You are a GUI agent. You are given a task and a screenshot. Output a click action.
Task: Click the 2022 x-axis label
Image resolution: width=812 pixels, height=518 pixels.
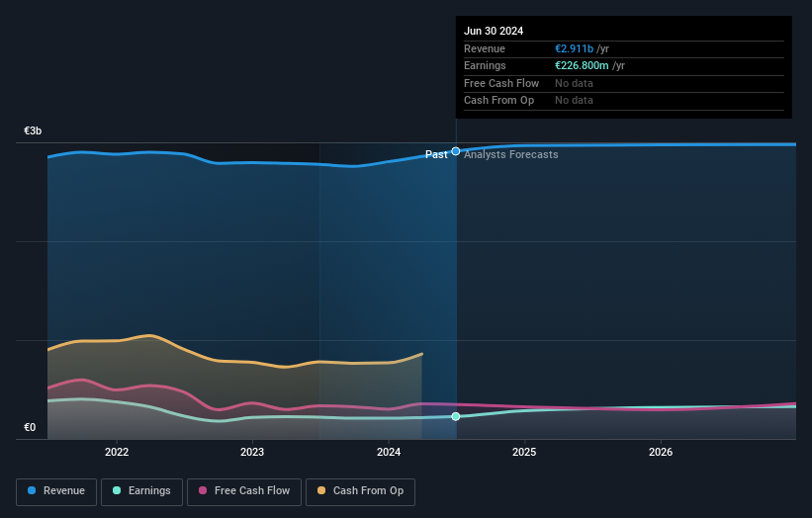coord(117,452)
